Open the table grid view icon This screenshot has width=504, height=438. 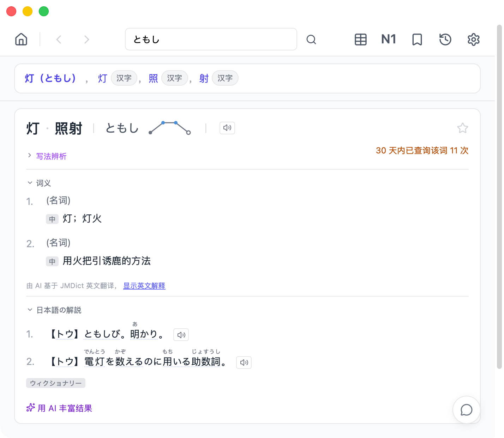tap(361, 39)
